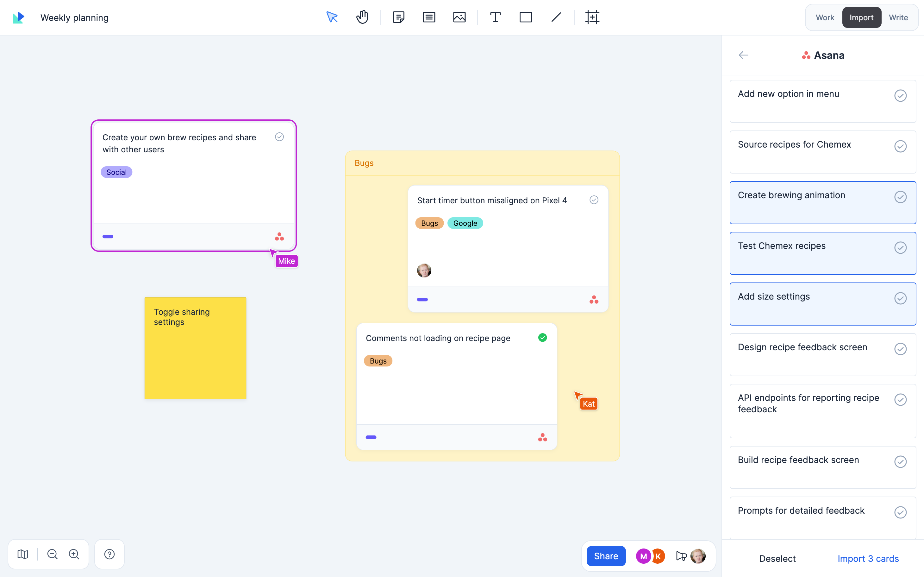Click the Social tag
Viewport: 924px width, 577px height.
click(x=116, y=172)
